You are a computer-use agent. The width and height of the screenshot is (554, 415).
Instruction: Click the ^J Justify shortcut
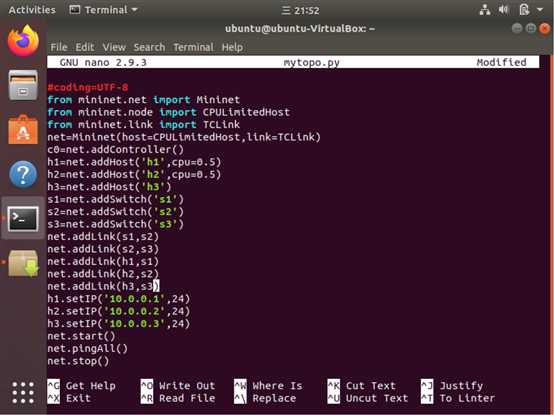coord(452,386)
